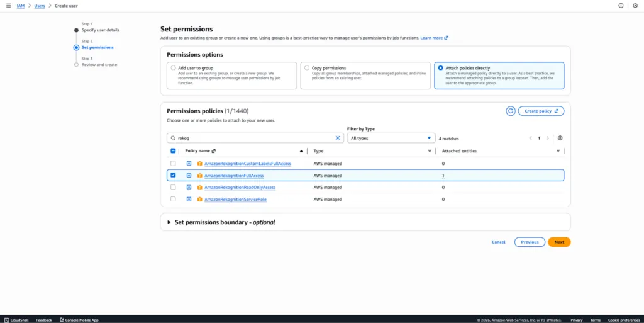Click policy box icon for AmazonRekognitionFullAccess

point(199,176)
